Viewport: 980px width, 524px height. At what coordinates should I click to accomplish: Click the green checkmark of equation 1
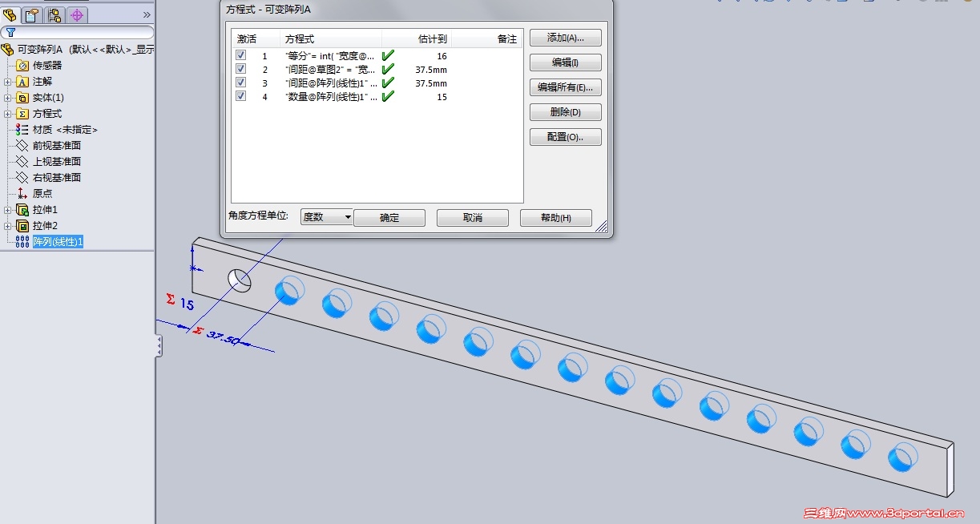pos(388,55)
